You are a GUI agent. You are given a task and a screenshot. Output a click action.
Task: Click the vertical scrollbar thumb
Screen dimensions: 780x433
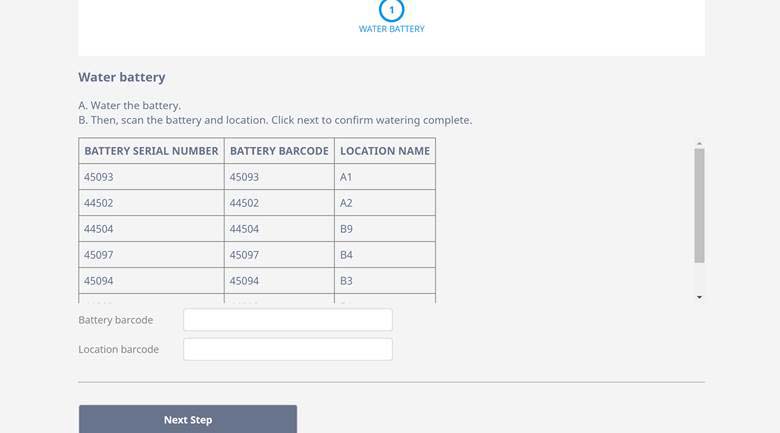click(699, 205)
